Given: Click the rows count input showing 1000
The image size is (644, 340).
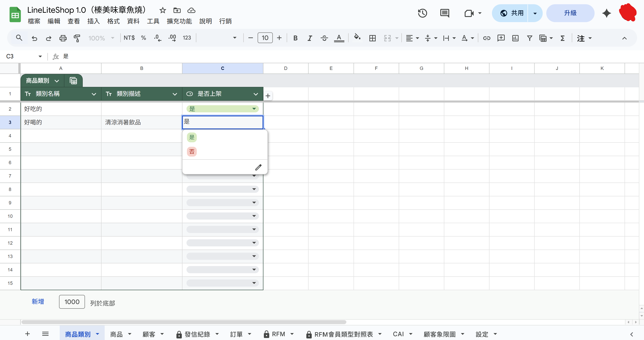Looking at the screenshot, I should [x=72, y=302].
